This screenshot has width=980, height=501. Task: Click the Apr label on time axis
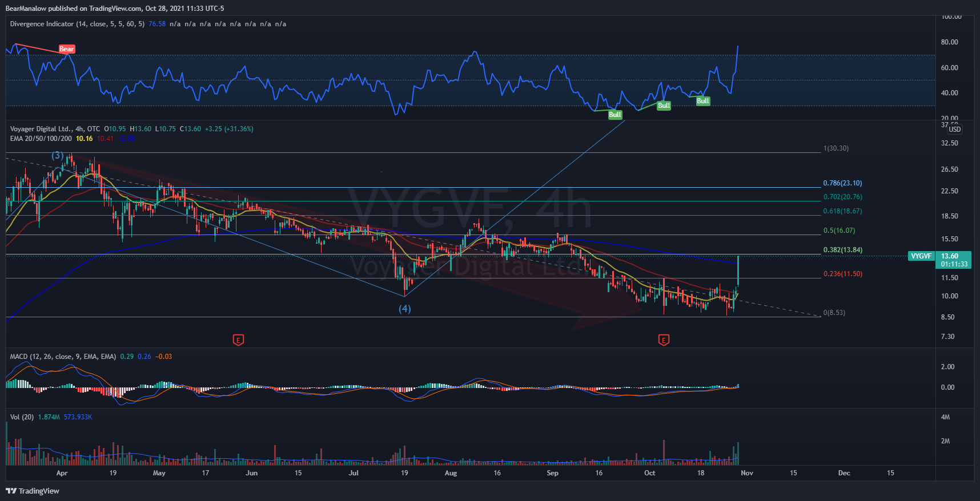[62, 473]
